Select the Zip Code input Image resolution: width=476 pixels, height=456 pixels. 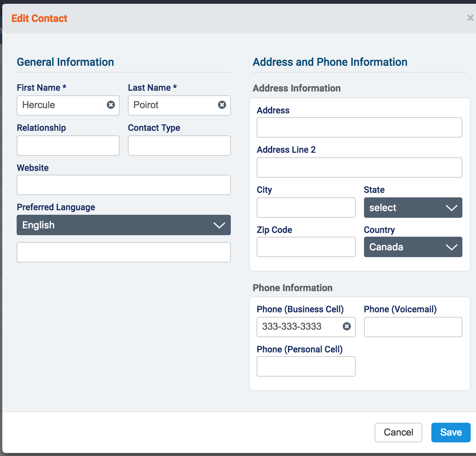click(306, 247)
